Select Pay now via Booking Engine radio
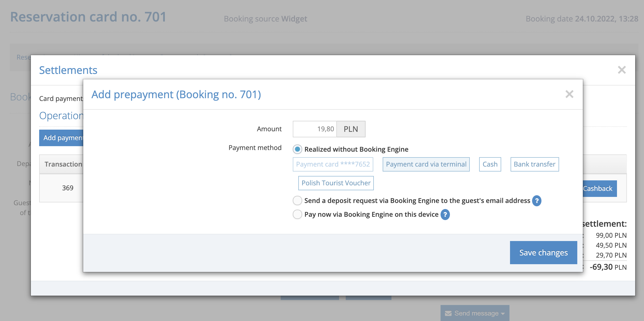The width and height of the screenshot is (644, 321). [297, 214]
